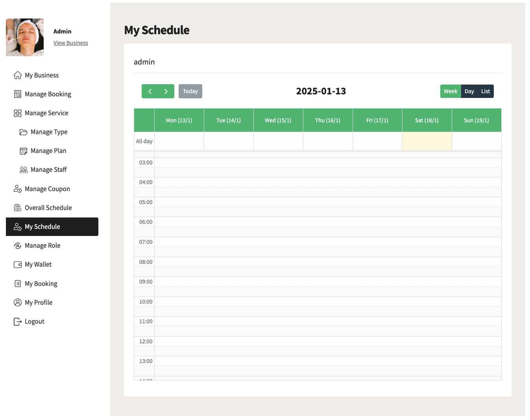Click the highlighted Sat (18/1) all-day cell

point(427,141)
